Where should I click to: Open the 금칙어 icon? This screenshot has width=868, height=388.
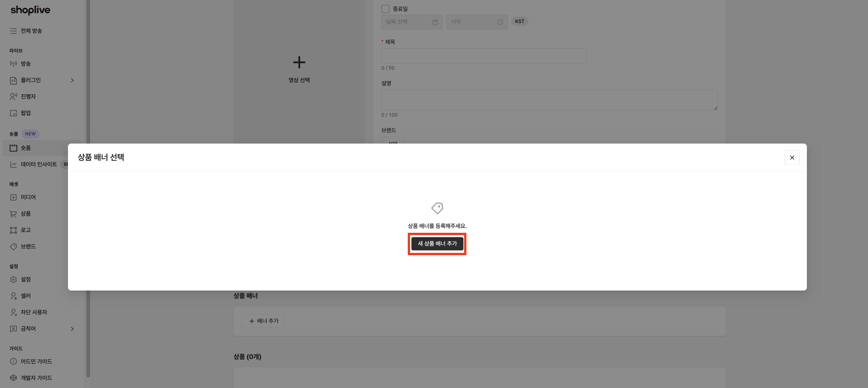(13, 329)
